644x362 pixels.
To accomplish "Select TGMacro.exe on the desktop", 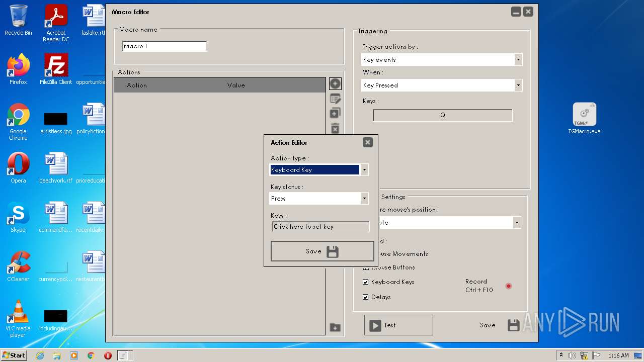I will [x=584, y=119].
